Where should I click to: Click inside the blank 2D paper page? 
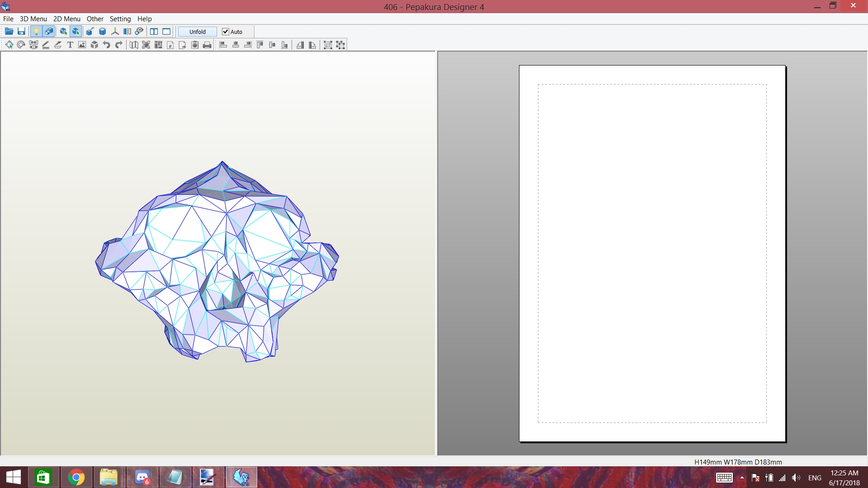coord(652,253)
